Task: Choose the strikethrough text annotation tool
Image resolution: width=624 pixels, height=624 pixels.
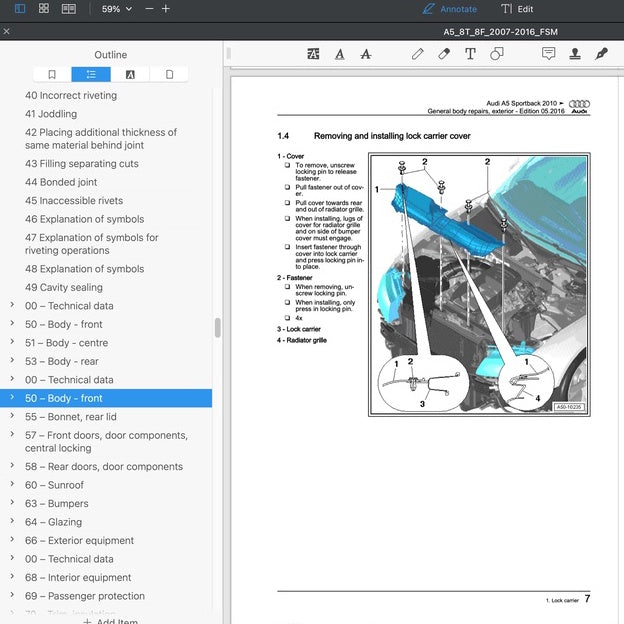Action: [x=366, y=54]
